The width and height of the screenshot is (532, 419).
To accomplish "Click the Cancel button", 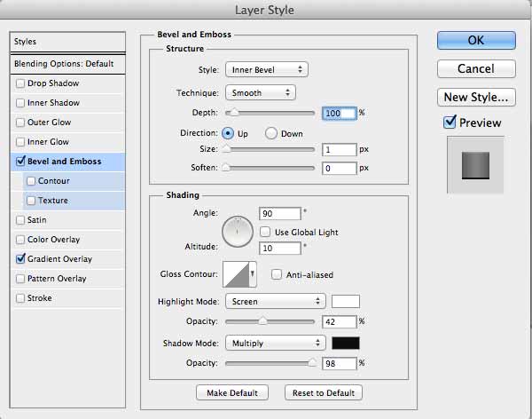I will pyautogui.click(x=476, y=69).
